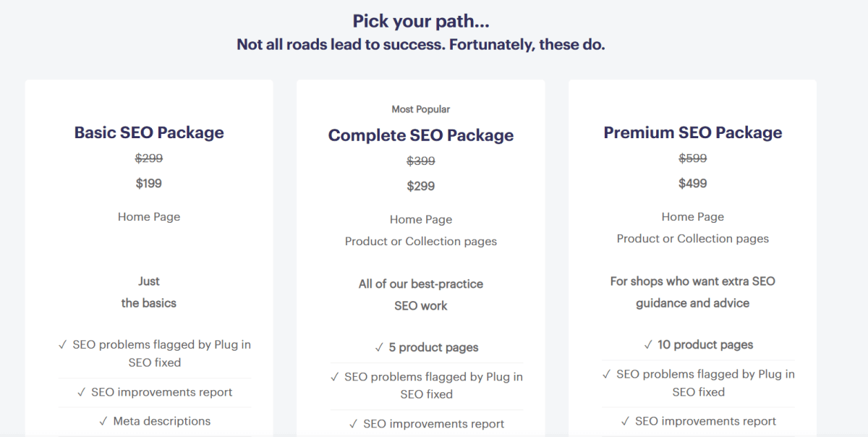Click "Home Page" in the Basic package card
Viewport: 868px width, 437px height.
[149, 216]
